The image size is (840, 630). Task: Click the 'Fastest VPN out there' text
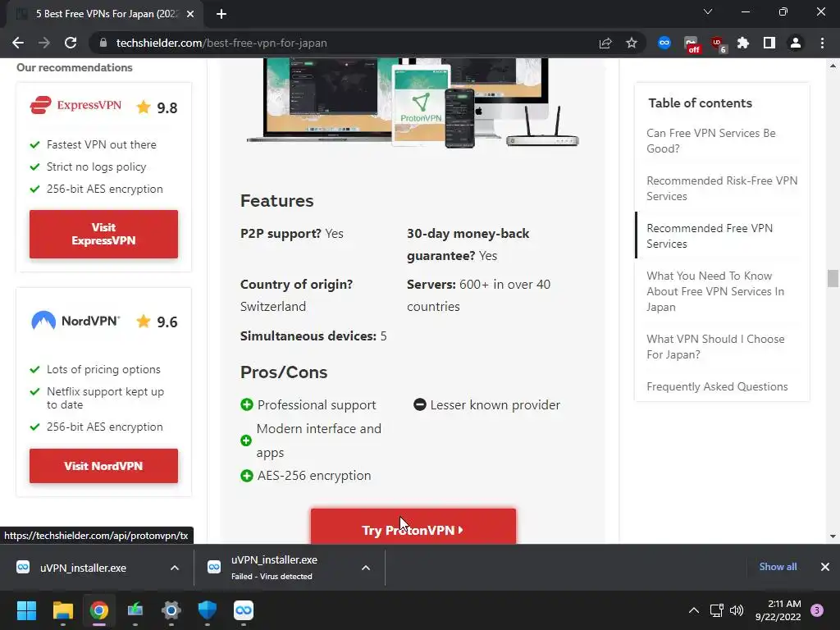tap(101, 144)
